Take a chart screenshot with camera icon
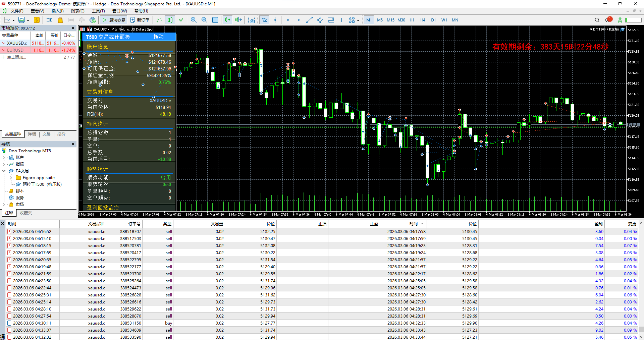The image size is (644, 340). pyautogui.click(x=251, y=20)
